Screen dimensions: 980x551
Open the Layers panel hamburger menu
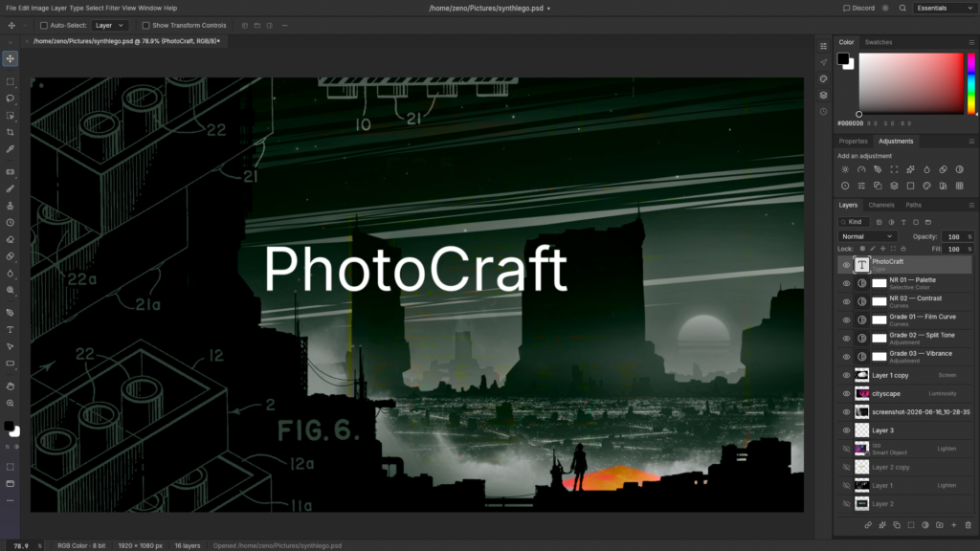tap(971, 205)
